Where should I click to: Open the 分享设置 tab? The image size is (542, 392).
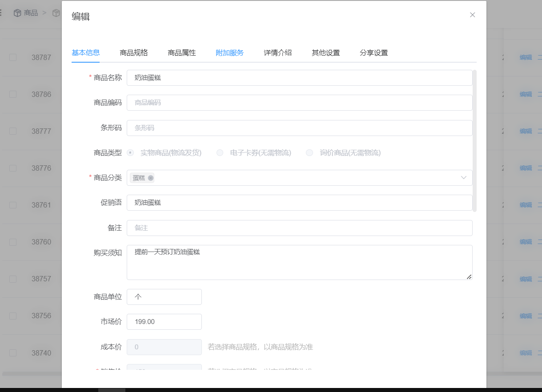374,52
